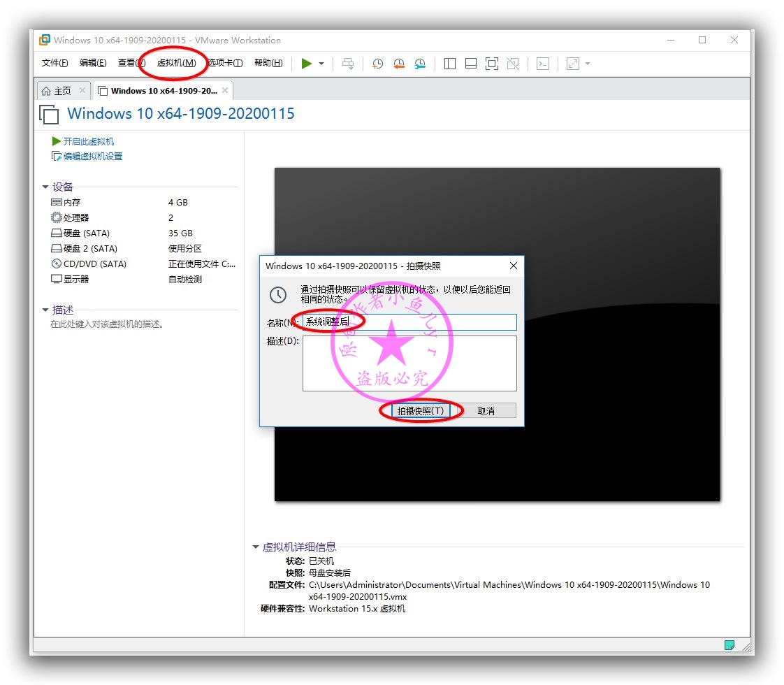
Task: Collapse the 设备 section
Action: tap(45, 187)
